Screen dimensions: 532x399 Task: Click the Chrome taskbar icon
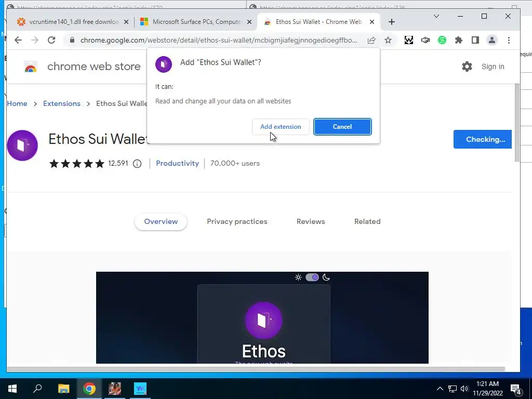[x=89, y=389]
